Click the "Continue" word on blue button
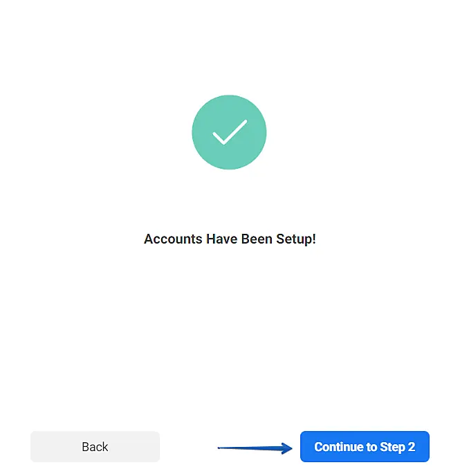The width and height of the screenshot is (460, 476). [339, 447]
